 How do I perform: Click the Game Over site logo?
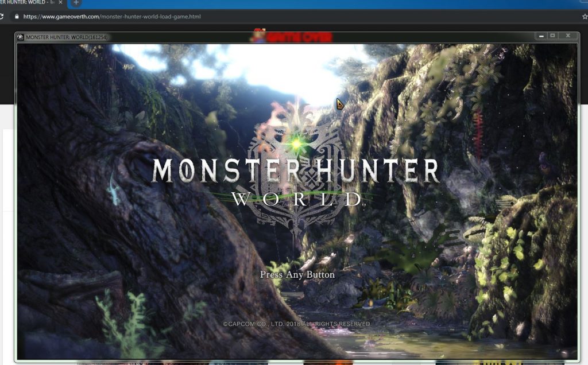(x=291, y=37)
